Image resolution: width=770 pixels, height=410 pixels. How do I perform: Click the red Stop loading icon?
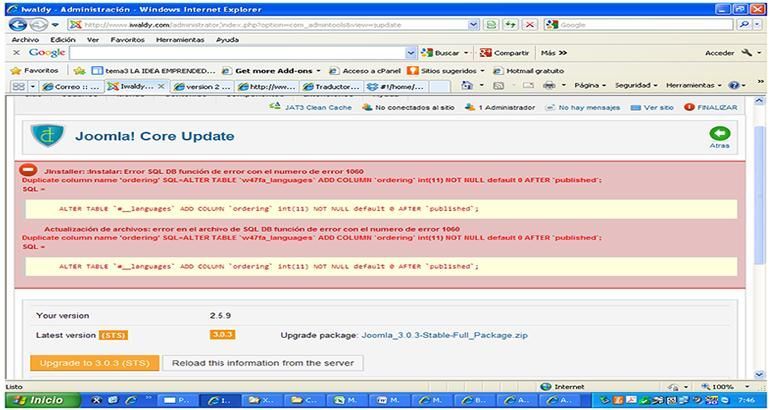(529, 25)
